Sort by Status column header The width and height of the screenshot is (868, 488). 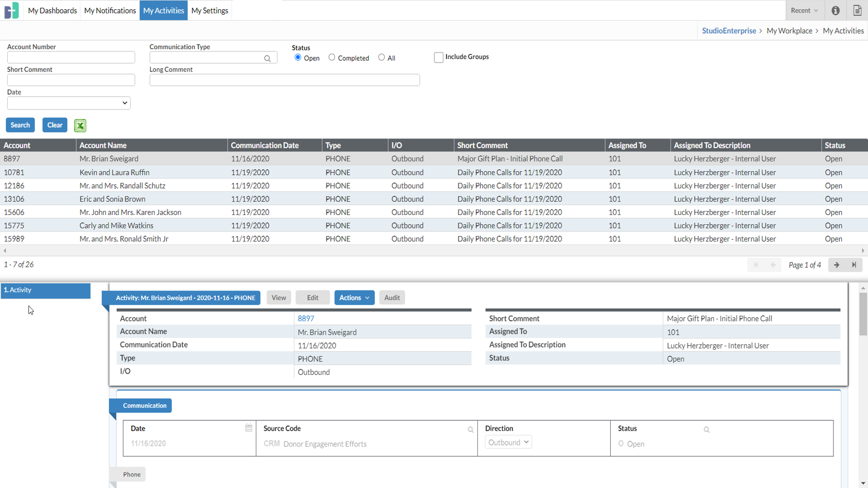[845, 146]
